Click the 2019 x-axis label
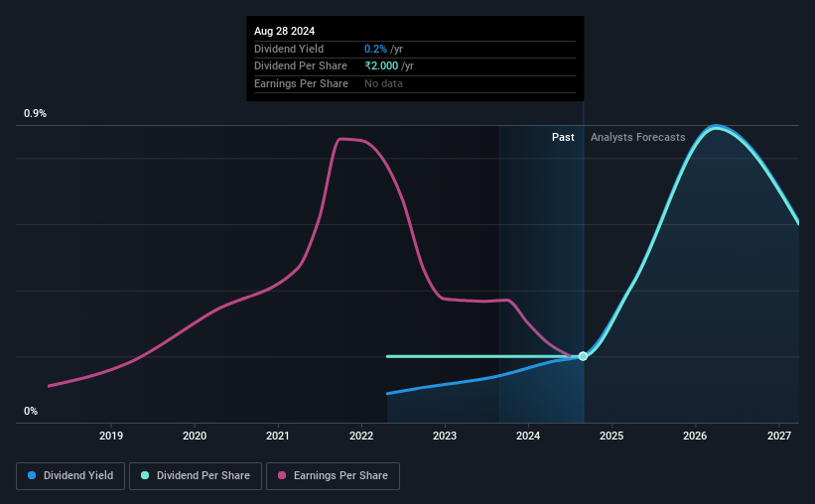 tap(111, 436)
